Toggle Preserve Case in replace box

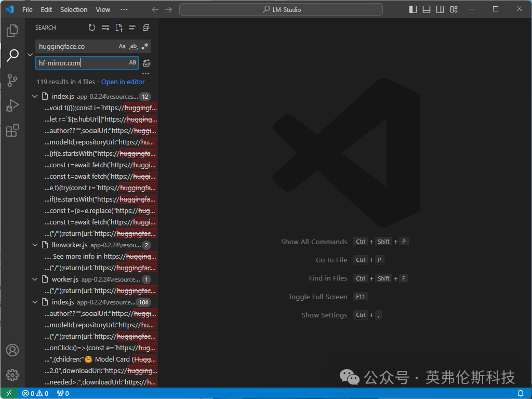click(132, 63)
